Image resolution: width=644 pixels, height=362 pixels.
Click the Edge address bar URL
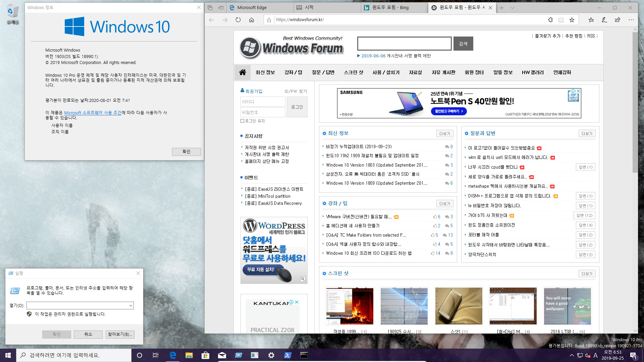pyautogui.click(x=300, y=20)
